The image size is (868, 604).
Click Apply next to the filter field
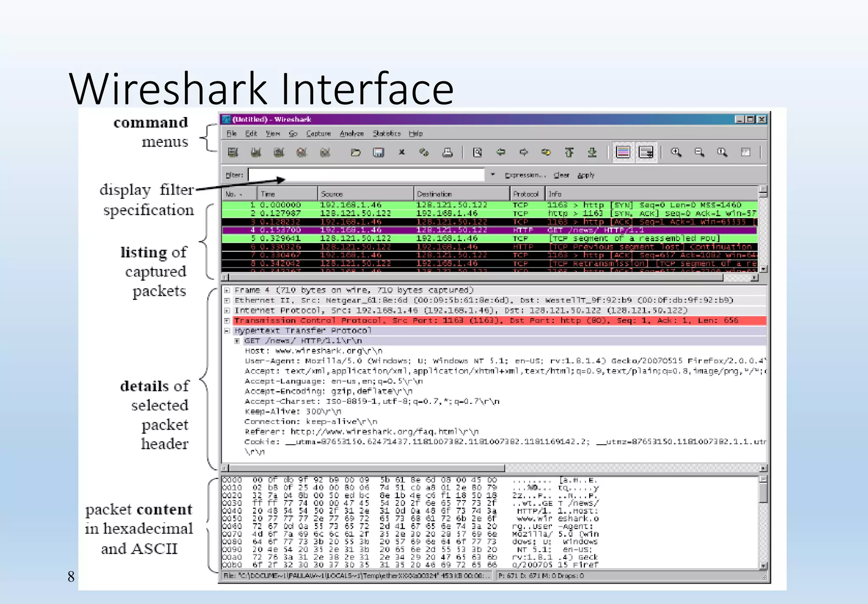586,175
